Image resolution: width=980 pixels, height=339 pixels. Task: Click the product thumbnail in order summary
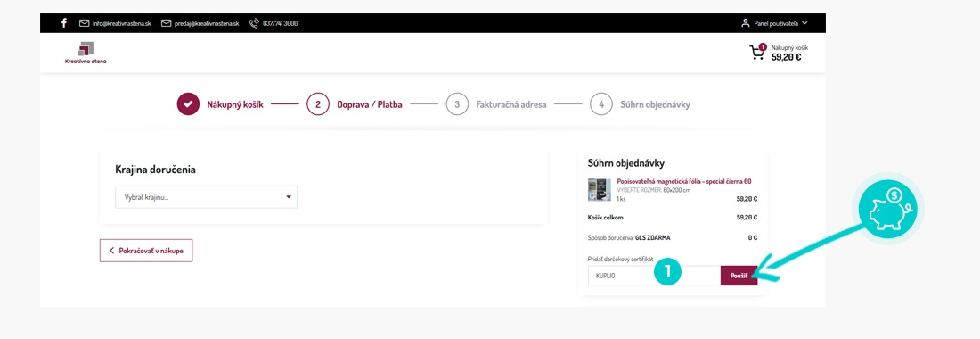600,189
